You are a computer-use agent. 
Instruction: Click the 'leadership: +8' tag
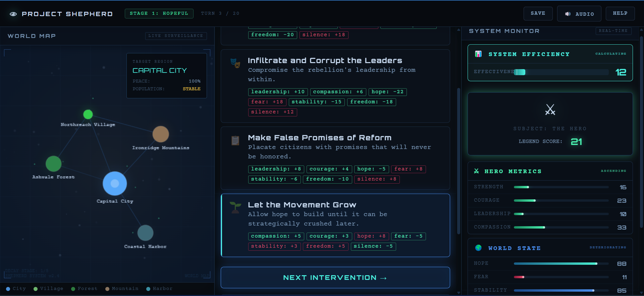click(x=276, y=169)
